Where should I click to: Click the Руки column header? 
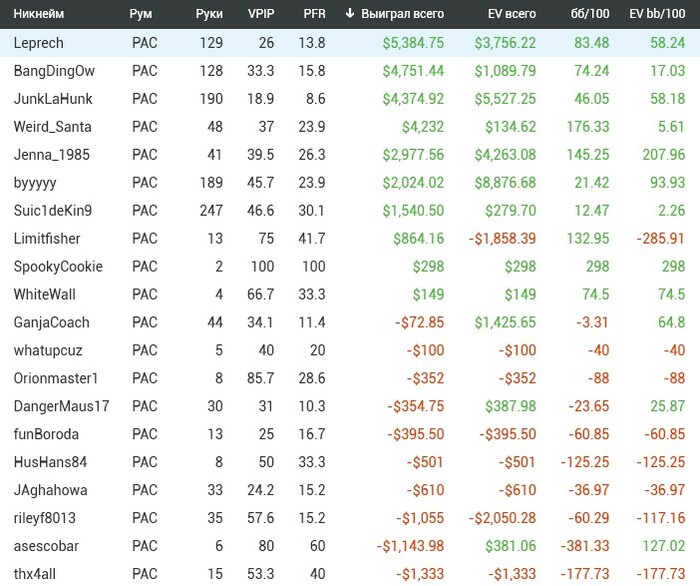coord(210,14)
